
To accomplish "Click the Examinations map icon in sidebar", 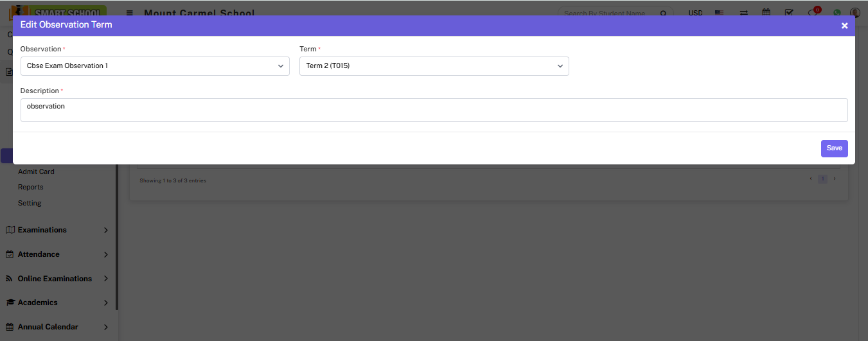I will pyautogui.click(x=10, y=230).
